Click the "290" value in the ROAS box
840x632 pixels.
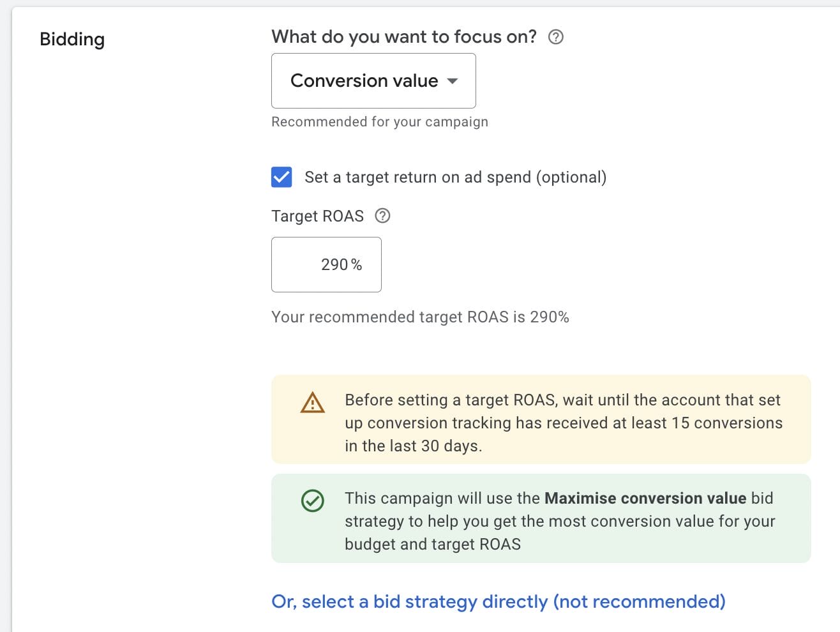point(334,264)
